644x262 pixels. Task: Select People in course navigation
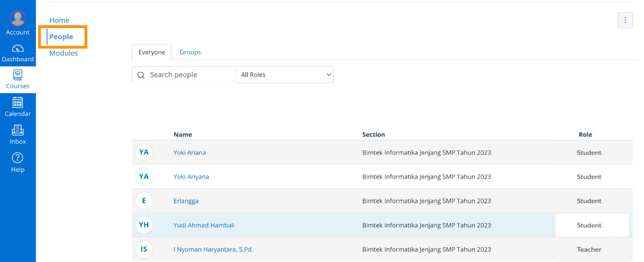[x=61, y=37]
